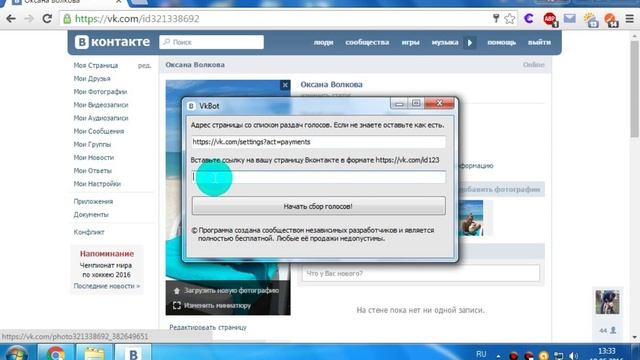Click the 'Что у Вас нового?' post field
Viewport: 640px width, 360px height.
(421, 273)
